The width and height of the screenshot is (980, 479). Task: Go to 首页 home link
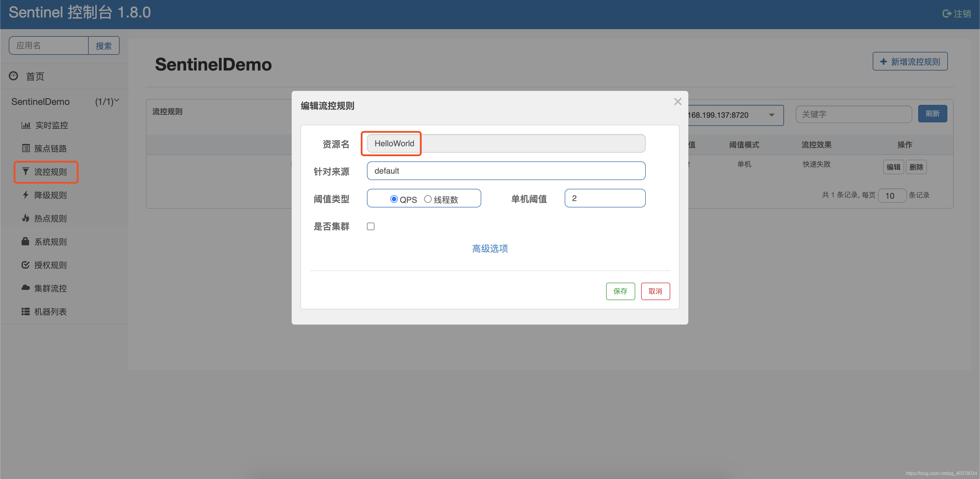[x=35, y=76]
